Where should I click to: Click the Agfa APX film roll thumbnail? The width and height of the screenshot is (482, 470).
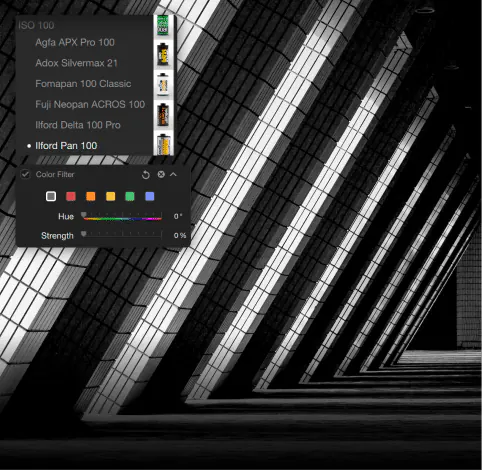tap(163, 26)
